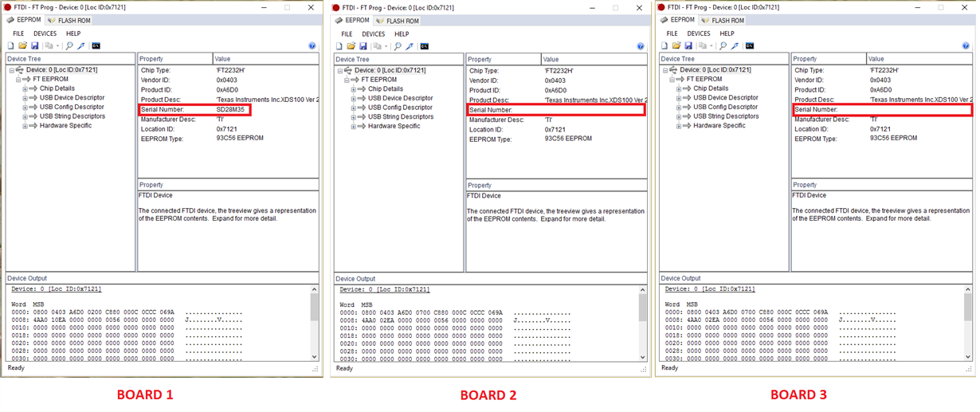
Task: Program devices using lightning icon in Board 3 window
Action: (735, 45)
